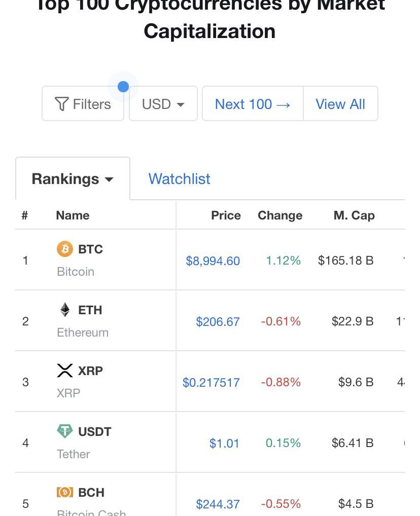Click the Tether green logo icon
Image resolution: width=420 pixels, height=516 pixels.
[65, 431]
